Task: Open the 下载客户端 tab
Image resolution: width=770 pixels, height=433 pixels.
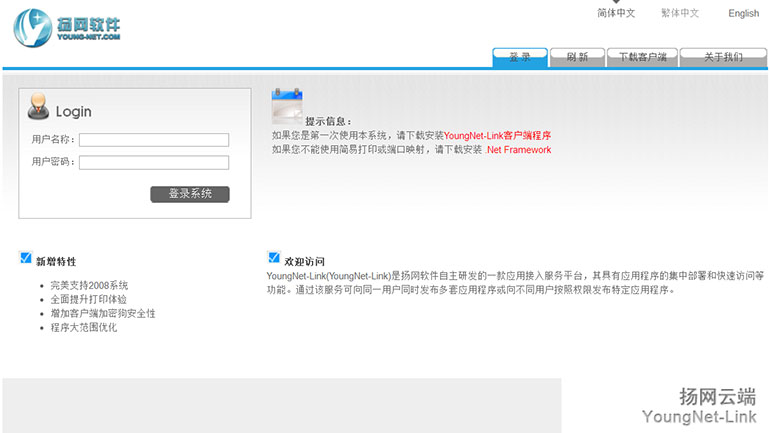Action: 642,57
